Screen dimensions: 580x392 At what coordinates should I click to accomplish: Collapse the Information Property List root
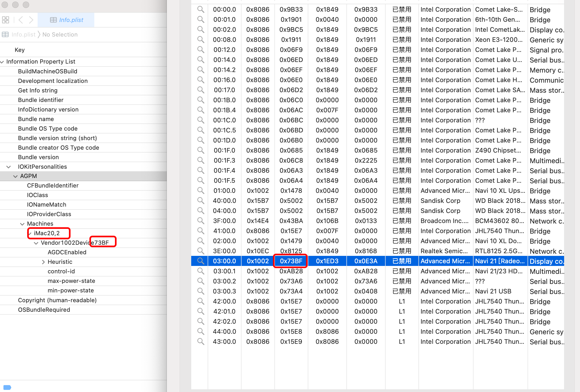[2, 62]
